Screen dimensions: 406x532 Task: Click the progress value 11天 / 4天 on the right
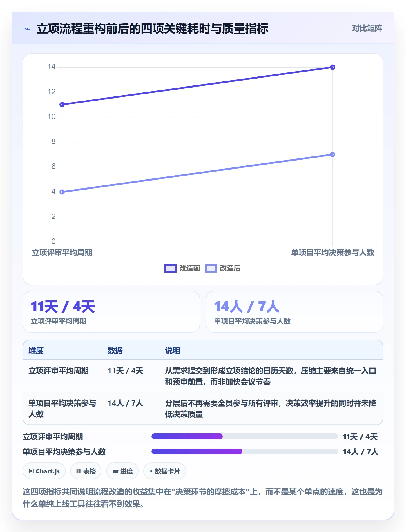tap(360, 437)
